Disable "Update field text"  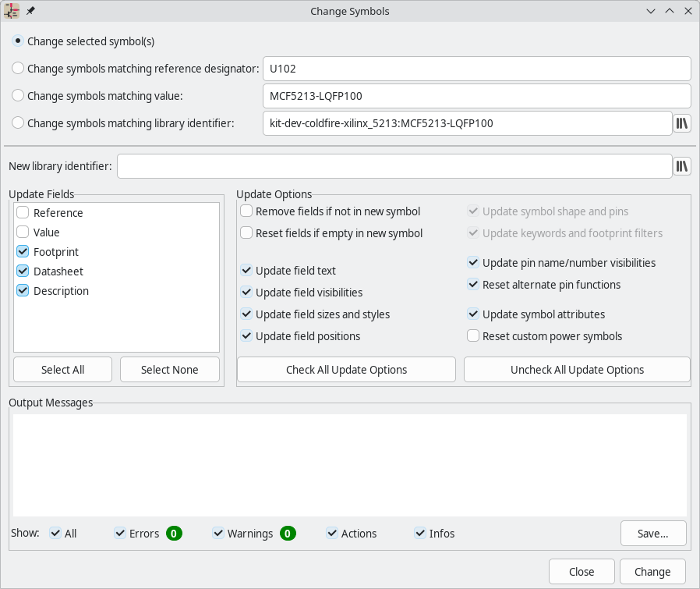click(x=246, y=271)
